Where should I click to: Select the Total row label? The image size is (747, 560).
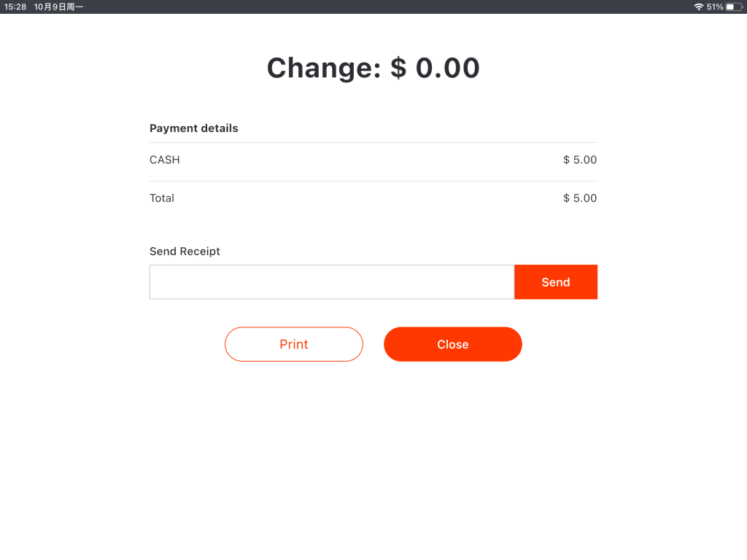pos(162,198)
